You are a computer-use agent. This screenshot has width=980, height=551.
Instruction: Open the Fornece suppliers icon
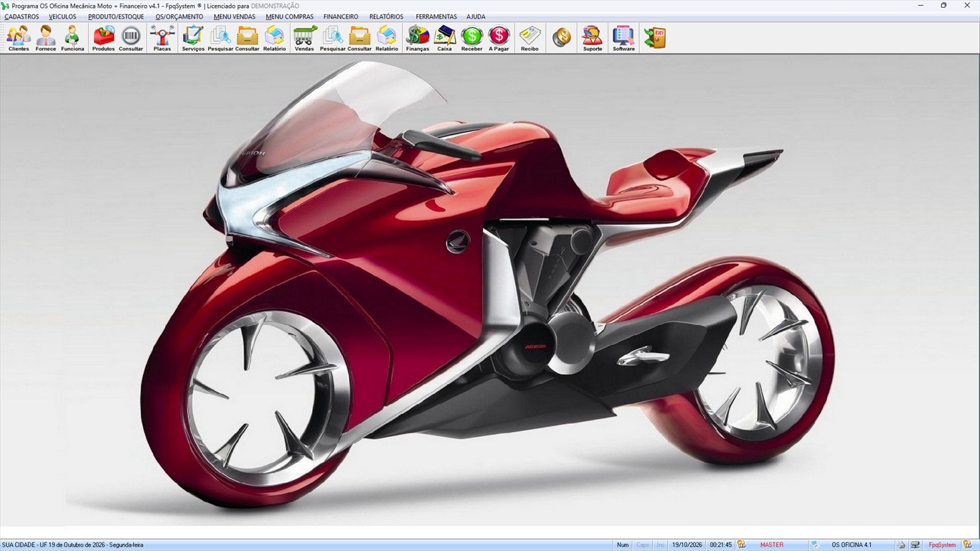point(46,38)
